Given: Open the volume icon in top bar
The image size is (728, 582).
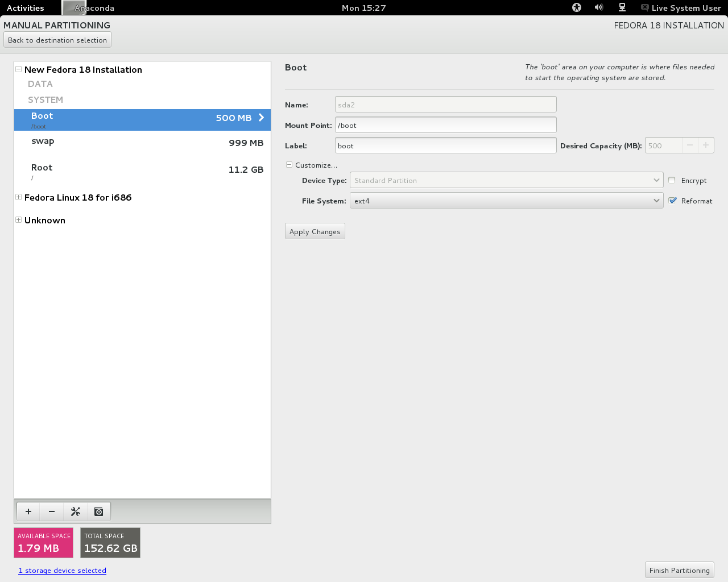Looking at the screenshot, I should tap(599, 7).
